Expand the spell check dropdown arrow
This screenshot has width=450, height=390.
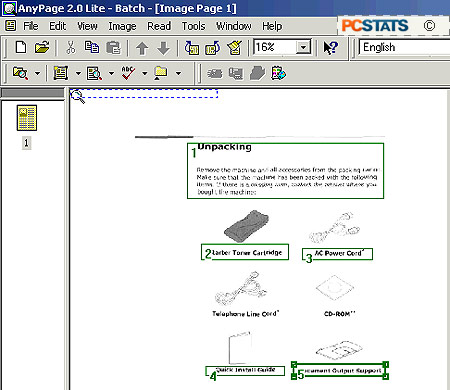pos(145,73)
